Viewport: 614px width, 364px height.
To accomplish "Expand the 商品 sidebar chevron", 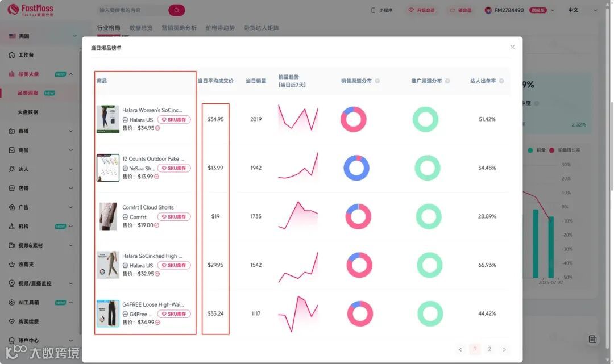I will point(71,150).
